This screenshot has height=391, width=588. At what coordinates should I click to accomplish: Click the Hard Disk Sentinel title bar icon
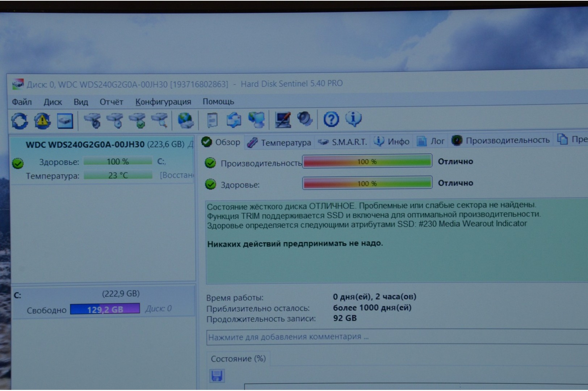point(18,84)
